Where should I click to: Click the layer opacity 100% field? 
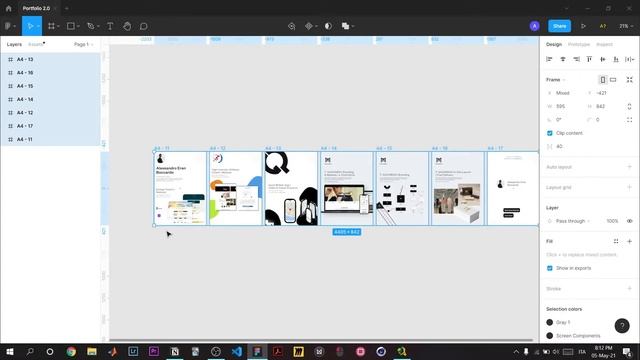tap(612, 221)
